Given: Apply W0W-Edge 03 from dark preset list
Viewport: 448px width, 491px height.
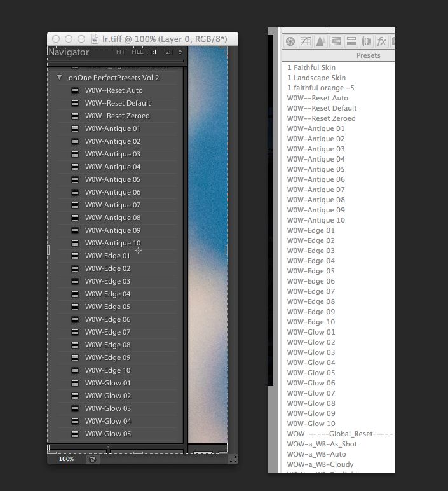Looking at the screenshot, I should 107,281.
